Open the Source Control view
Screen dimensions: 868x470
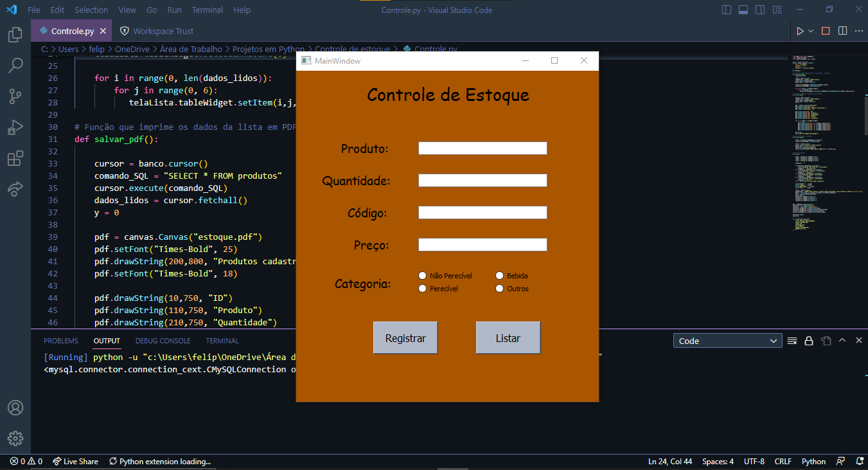tap(15, 96)
